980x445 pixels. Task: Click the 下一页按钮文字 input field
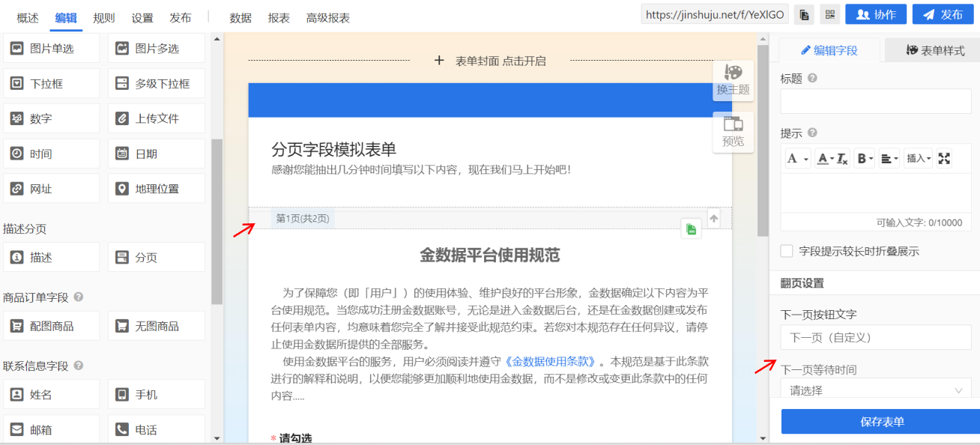(876, 337)
